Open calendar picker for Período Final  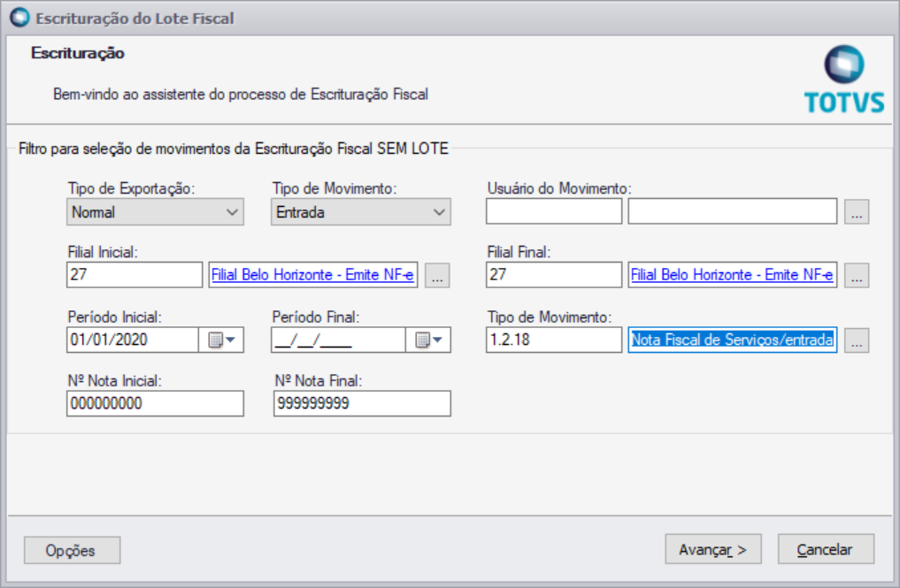tap(429, 340)
